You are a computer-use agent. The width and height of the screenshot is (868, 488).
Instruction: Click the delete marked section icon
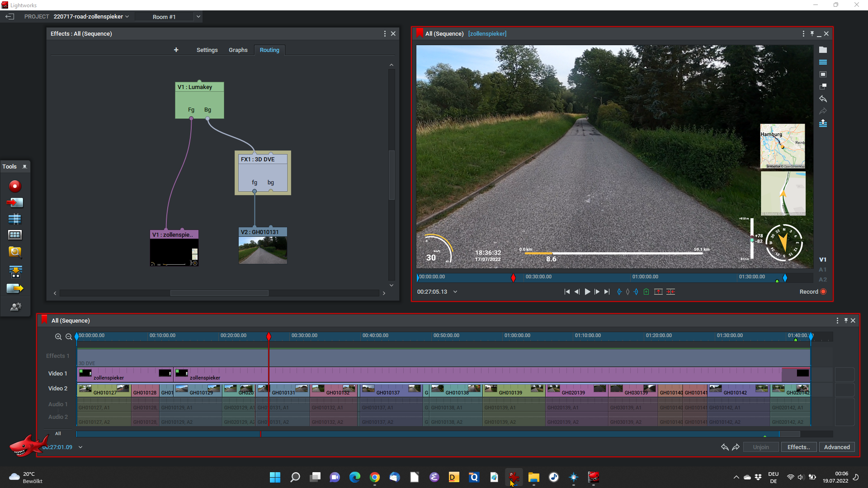(x=671, y=292)
